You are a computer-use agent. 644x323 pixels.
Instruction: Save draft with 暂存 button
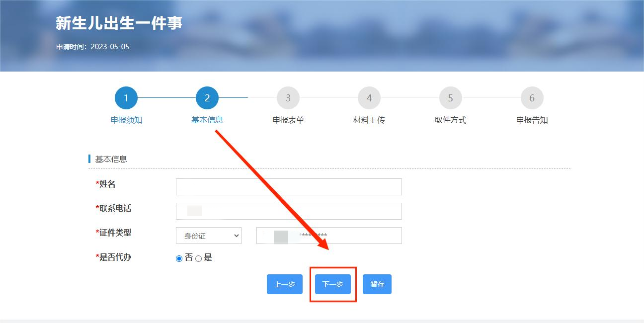pos(377,284)
